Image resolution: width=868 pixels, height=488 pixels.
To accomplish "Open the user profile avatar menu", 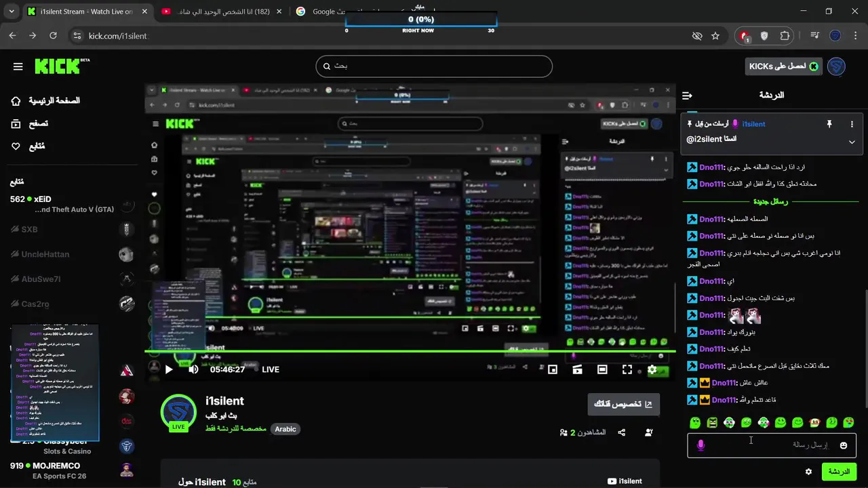I will (x=836, y=66).
